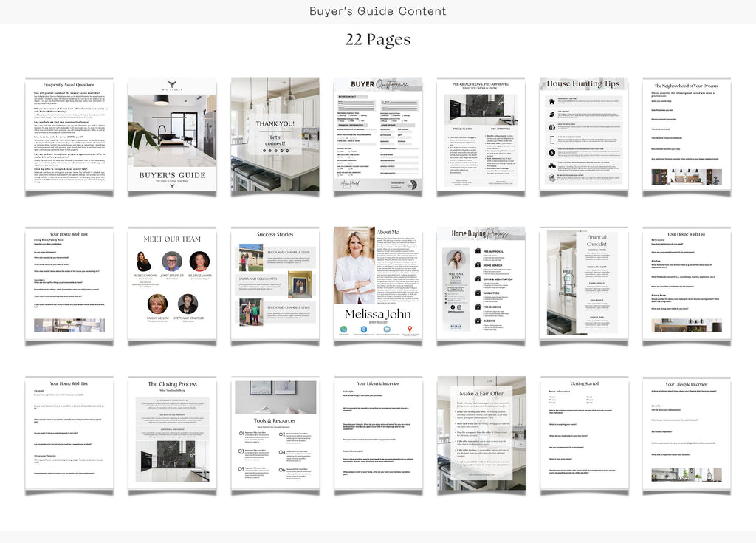The height and width of the screenshot is (543, 756).
Task: Open the Buyer's Guide cover page thumbnail
Action: 172,134
